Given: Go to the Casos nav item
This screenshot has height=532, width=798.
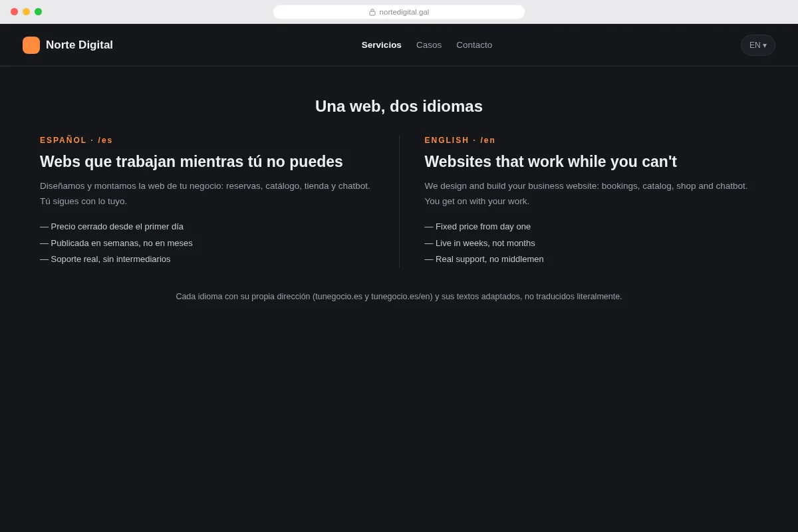Looking at the screenshot, I should [429, 45].
